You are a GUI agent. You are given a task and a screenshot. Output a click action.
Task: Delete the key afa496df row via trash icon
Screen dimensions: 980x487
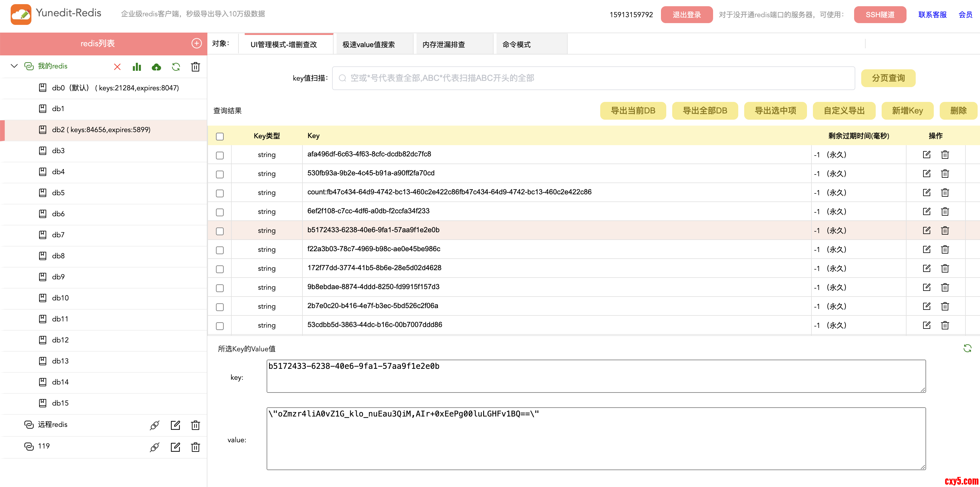(x=945, y=155)
